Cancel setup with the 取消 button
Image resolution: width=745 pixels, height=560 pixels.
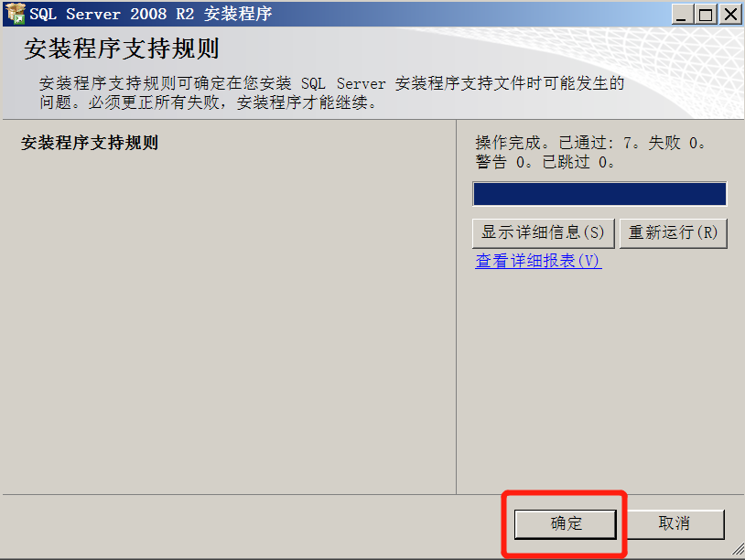pos(675,524)
